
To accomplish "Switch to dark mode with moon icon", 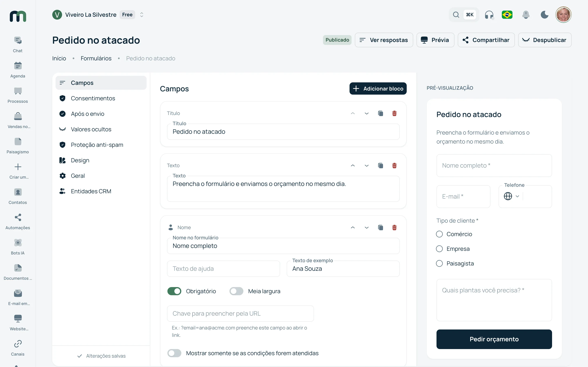I will point(545,15).
